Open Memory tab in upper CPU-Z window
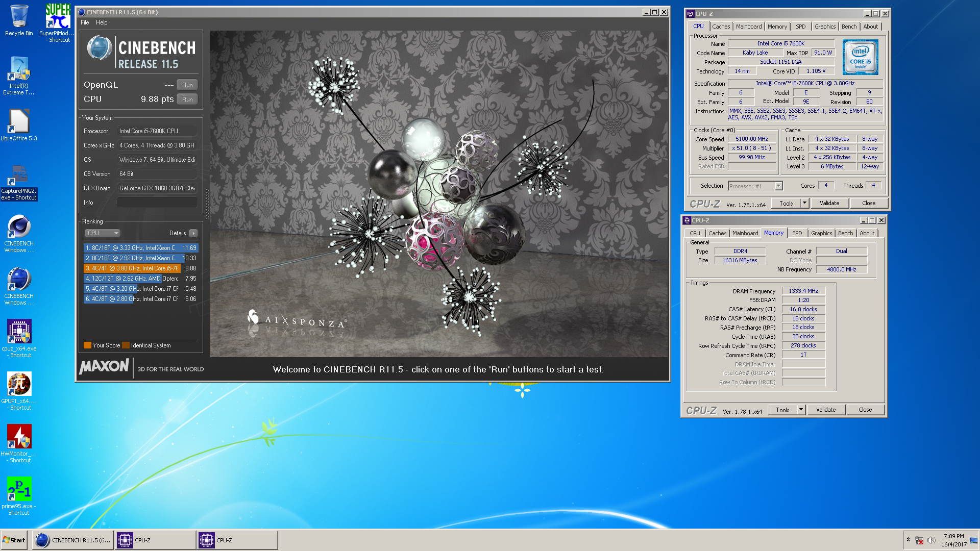 [777, 27]
